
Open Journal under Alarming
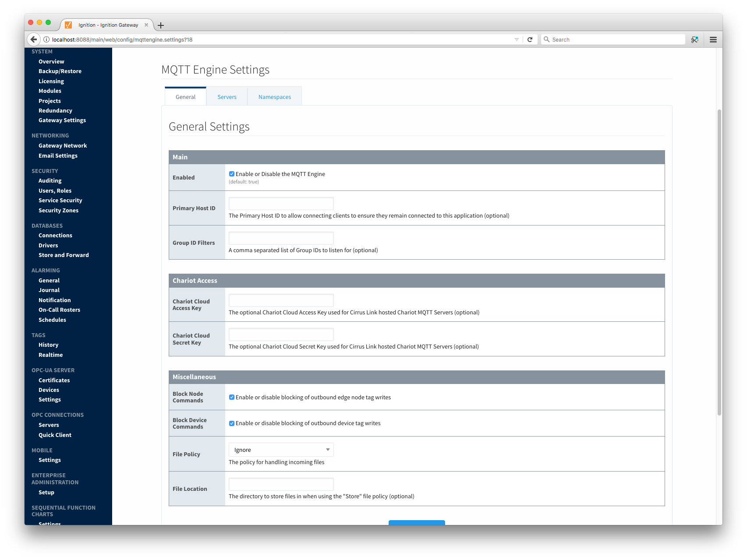pos(49,290)
